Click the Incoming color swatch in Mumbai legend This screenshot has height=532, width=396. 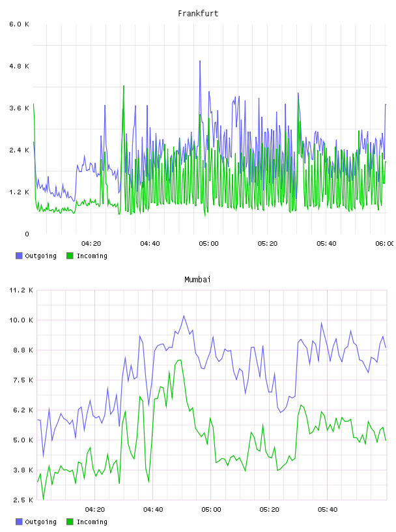point(70,522)
